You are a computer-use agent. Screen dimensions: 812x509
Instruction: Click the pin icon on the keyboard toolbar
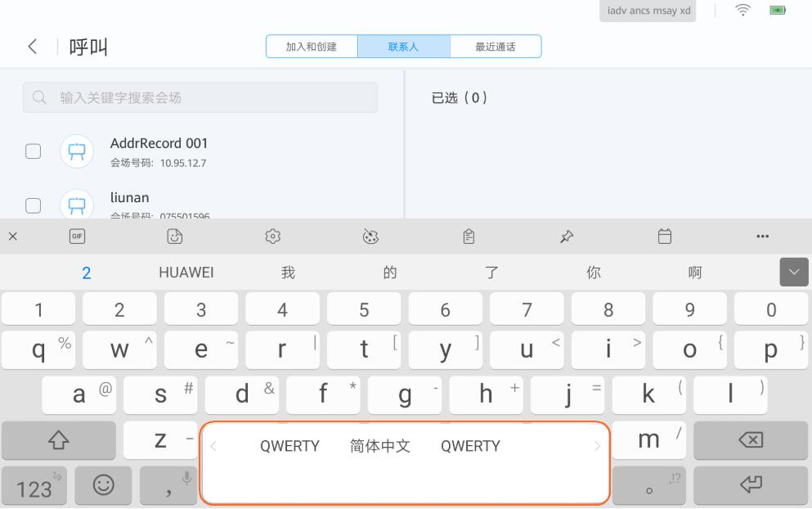pos(566,236)
